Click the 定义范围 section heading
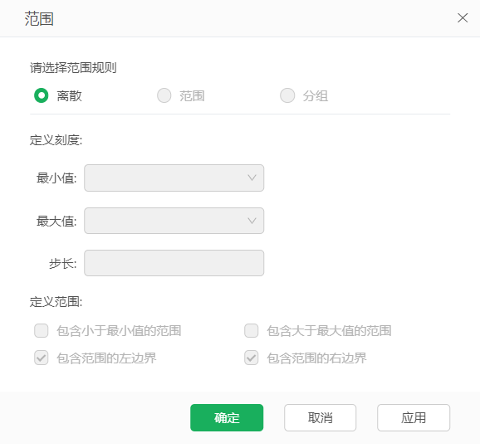480x448 pixels. pyautogui.click(x=56, y=301)
